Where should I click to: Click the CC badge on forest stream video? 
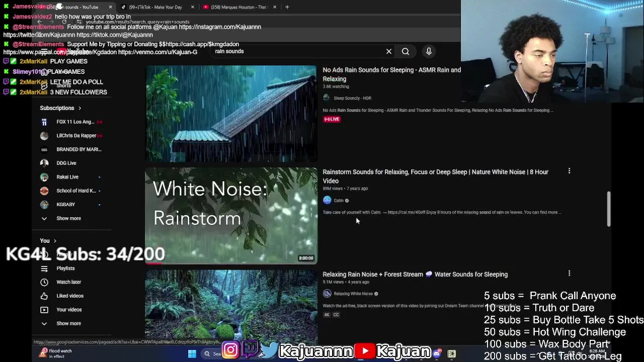tap(336, 315)
